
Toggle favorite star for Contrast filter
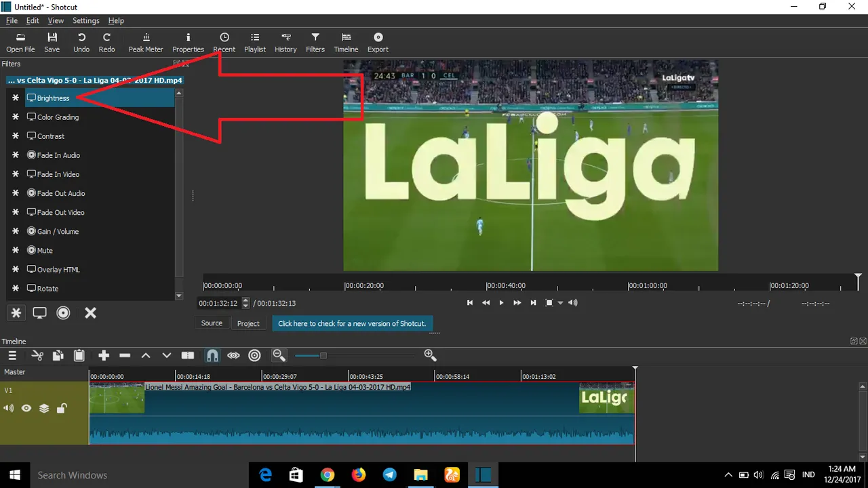[x=16, y=136]
